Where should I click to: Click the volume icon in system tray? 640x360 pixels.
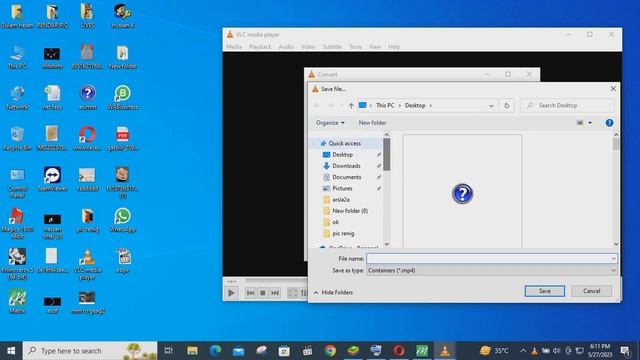pyautogui.click(x=557, y=351)
